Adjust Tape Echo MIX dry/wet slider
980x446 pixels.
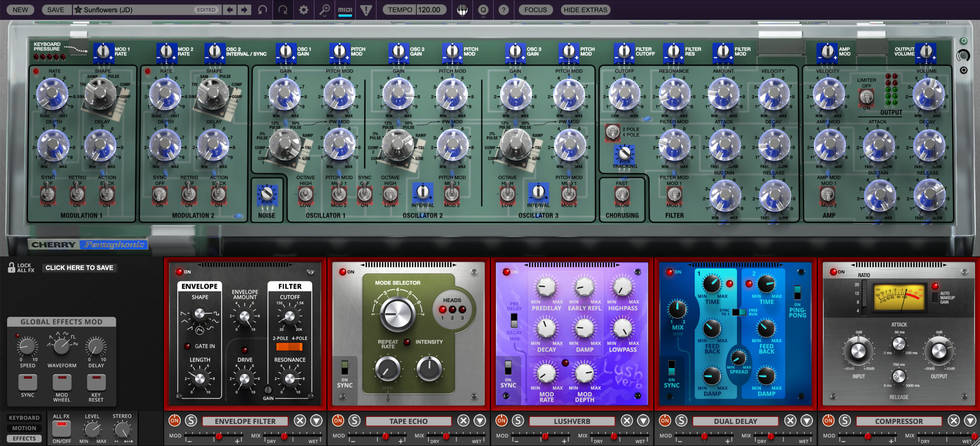[x=456, y=436]
